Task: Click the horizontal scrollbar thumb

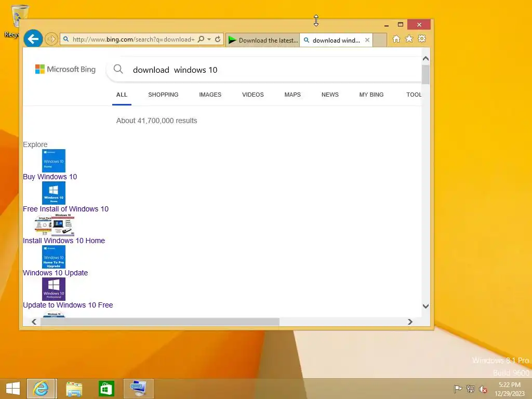Action: pyautogui.click(x=159, y=322)
